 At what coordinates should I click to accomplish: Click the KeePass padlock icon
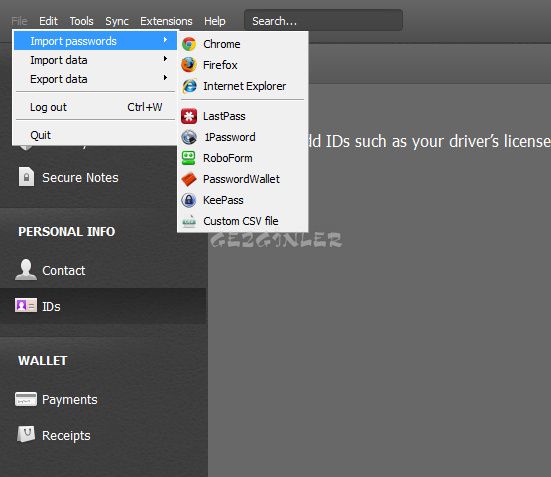pyautogui.click(x=189, y=200)
